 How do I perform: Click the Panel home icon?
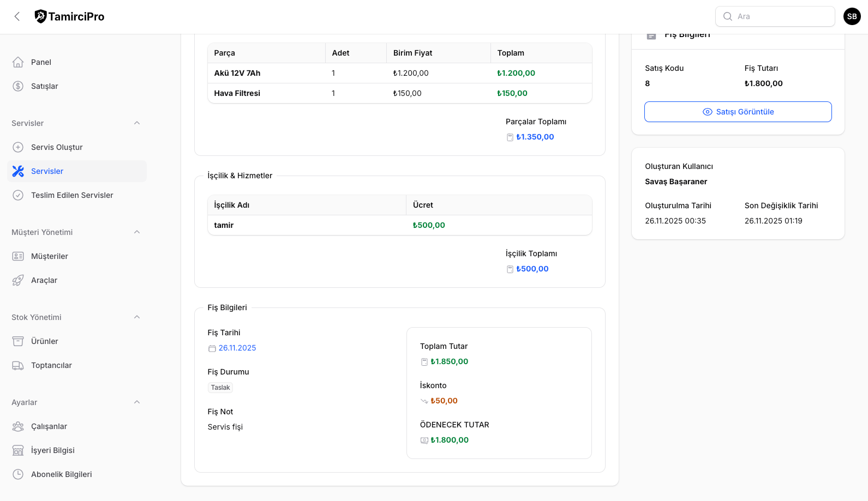tap(18, 62)
